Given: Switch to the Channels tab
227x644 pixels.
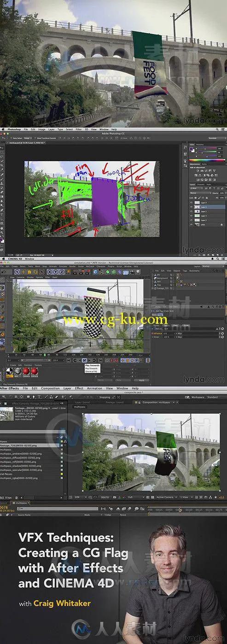Looking at the screenshot, I should pos(200,184).
